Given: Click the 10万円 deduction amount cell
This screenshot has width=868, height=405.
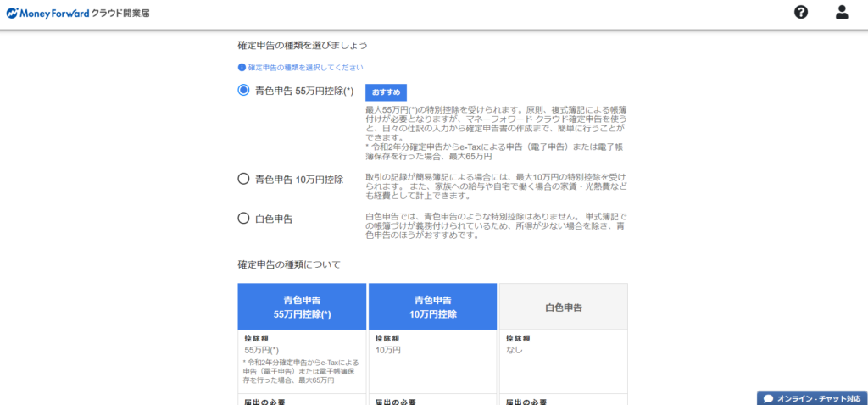Looking at the screenshot, I should click(x=387, y=349).
